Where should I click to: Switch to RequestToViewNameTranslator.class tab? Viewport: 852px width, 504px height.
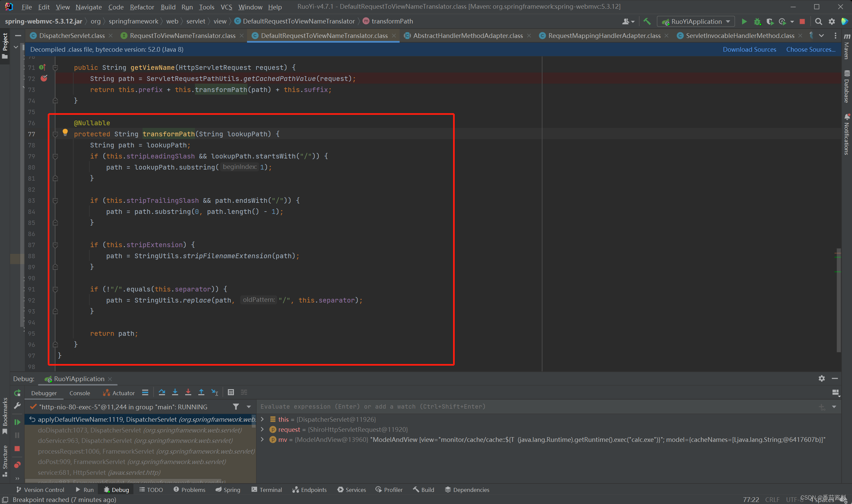pyautogui.click(x=182, y=36)
